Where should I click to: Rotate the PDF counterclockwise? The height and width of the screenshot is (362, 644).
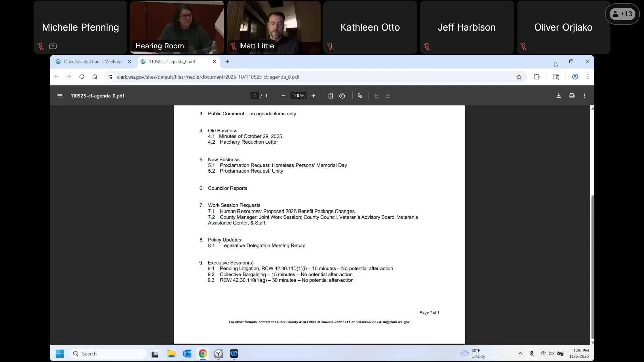(342, 96)
